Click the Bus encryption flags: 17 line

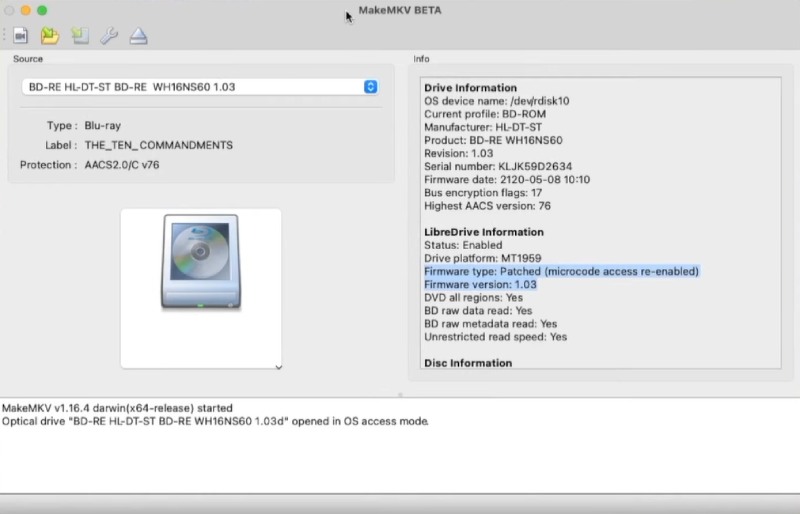(x=483, y=193)
